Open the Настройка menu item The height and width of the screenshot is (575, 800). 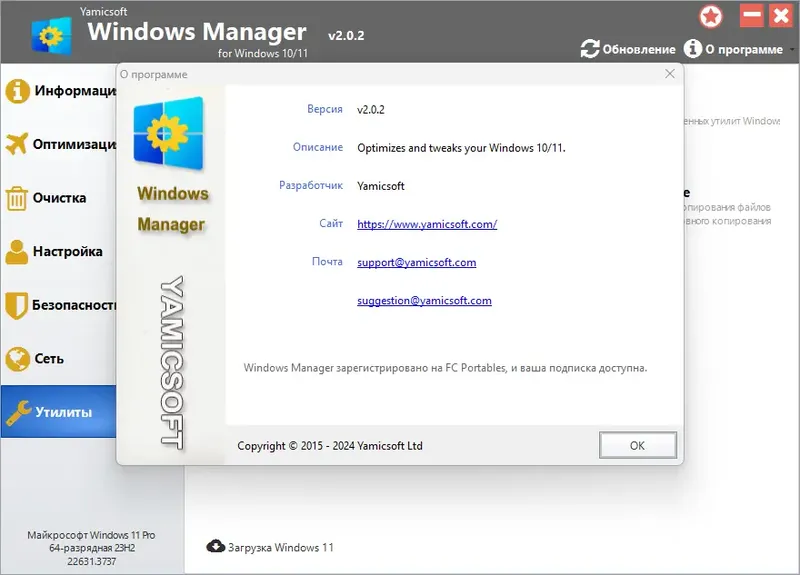[67, 252]
